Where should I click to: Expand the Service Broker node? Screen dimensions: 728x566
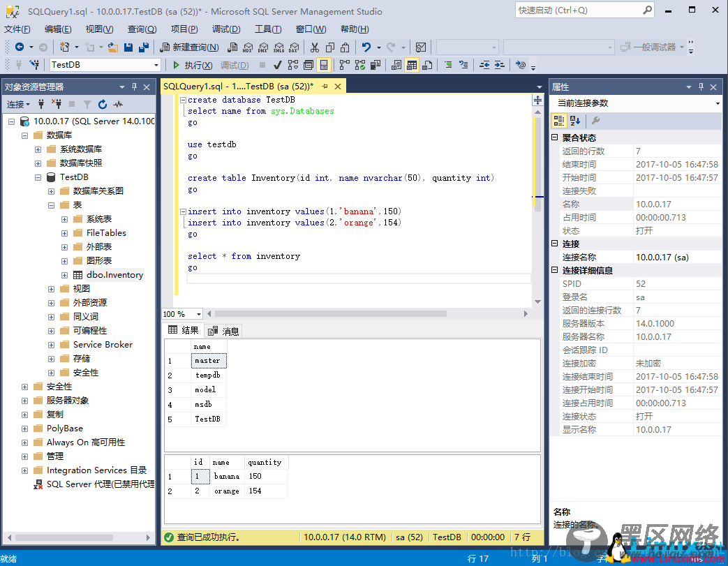(x=51, y=345)
